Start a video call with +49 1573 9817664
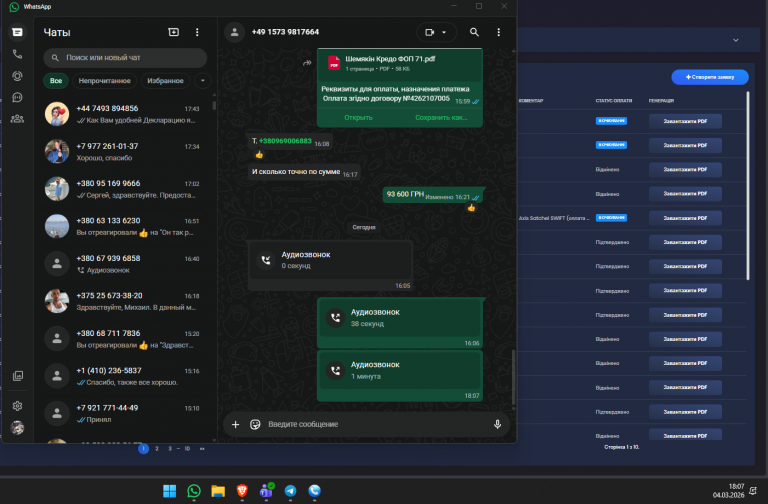 point(430,32)
